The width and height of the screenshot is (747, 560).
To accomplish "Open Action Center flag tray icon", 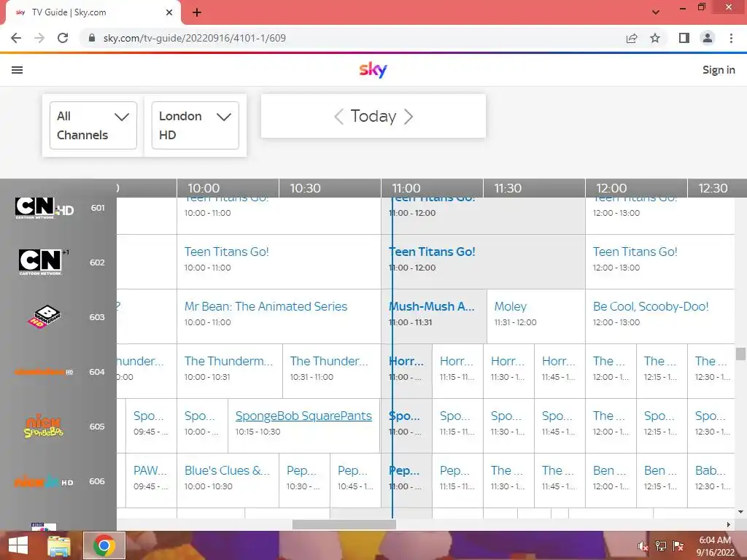I will tap(678, 546).
